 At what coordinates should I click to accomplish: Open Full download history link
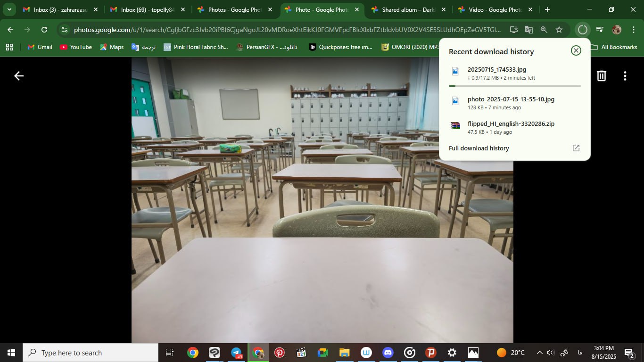point(479,148)
